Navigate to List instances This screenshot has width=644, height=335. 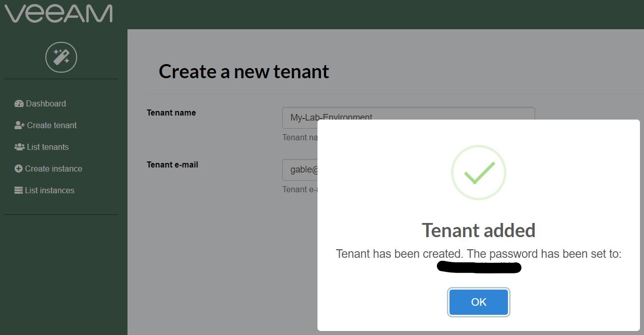click(44, 190)
